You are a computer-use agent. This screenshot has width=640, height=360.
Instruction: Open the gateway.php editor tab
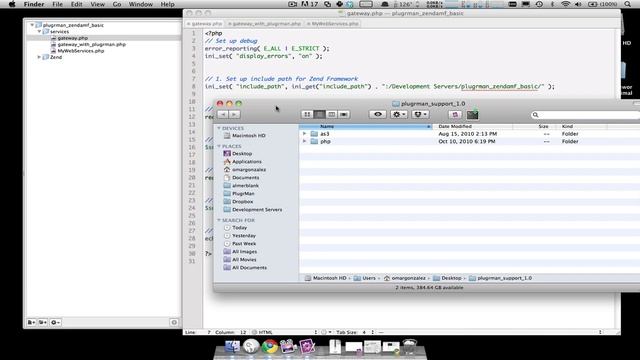click(x=205, y=24)
